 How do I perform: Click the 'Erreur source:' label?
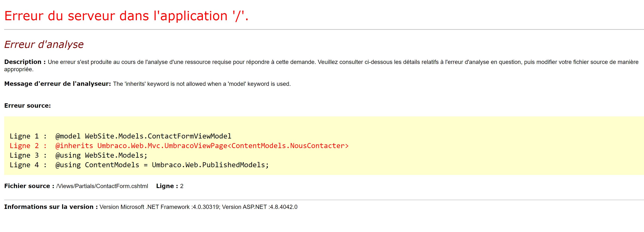point(27,106)
